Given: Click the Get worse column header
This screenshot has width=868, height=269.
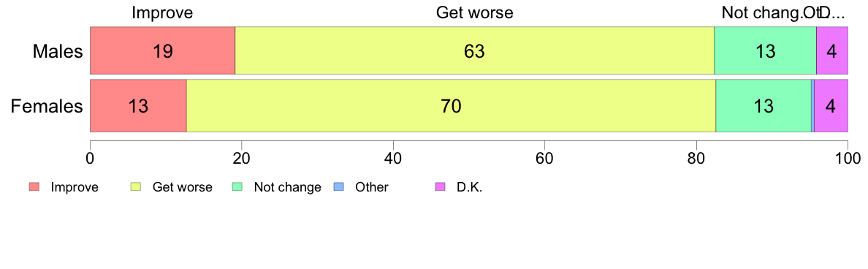Looking at the screenshot, I should pyautogui.click(x=474, y=12).
